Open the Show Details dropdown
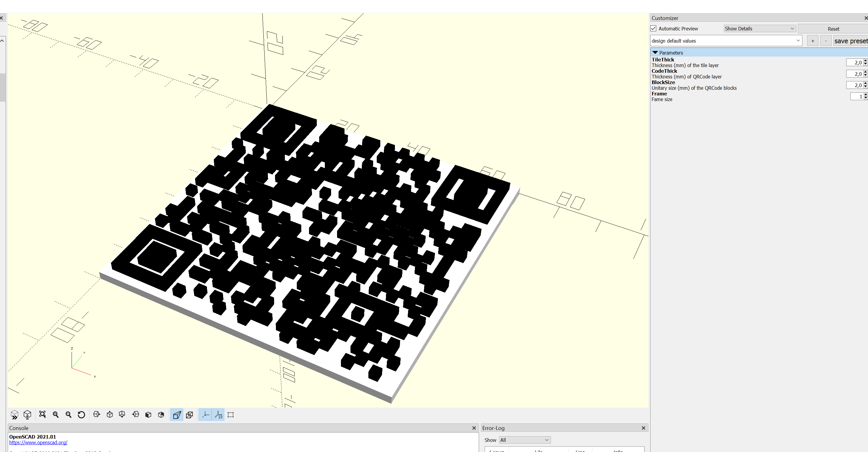Screen dimensions: 868x452 [759, 28]
